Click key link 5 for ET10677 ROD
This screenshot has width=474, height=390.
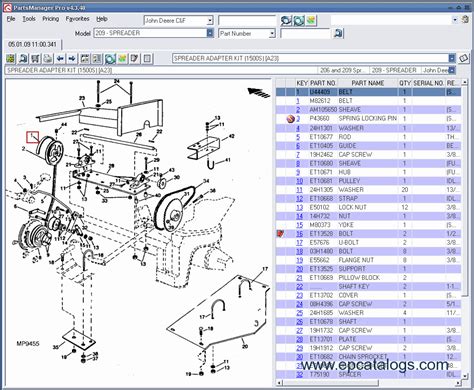coord(298,137)
